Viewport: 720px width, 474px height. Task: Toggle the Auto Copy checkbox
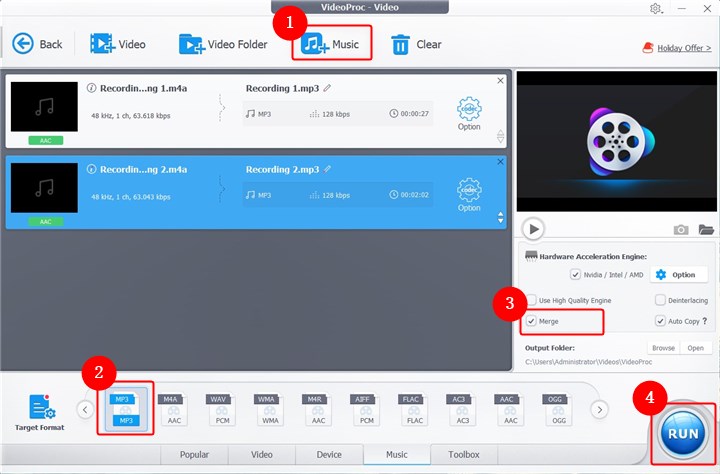point(660,321)
